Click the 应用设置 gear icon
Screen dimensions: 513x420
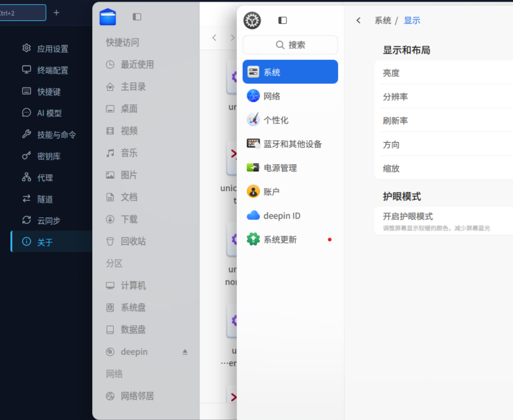point(27,48)
